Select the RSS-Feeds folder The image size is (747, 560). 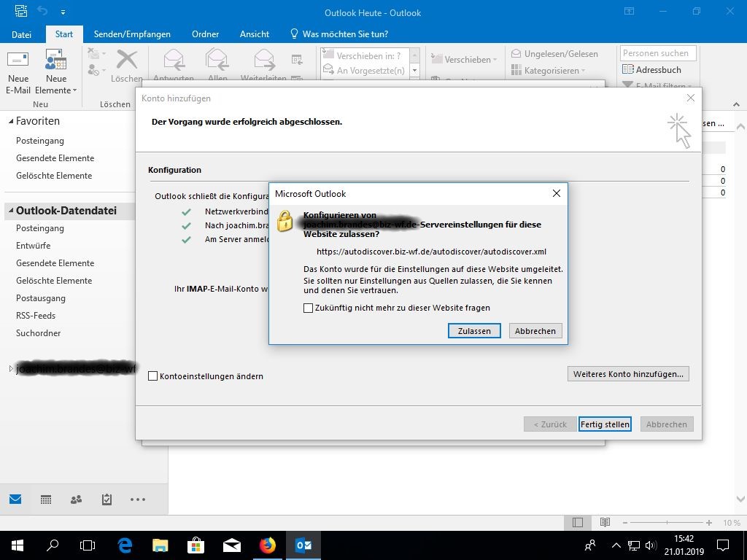point(36,316)
